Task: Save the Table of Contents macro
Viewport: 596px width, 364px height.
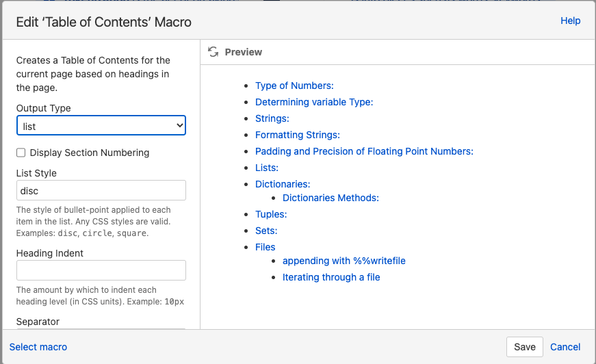Action: tap(525, 347)
